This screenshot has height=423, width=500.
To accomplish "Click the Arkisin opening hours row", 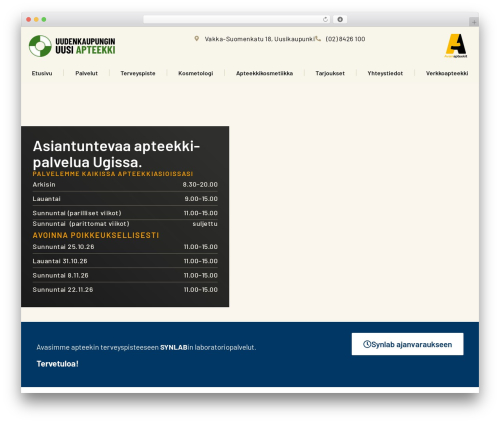I will [125, 185].
